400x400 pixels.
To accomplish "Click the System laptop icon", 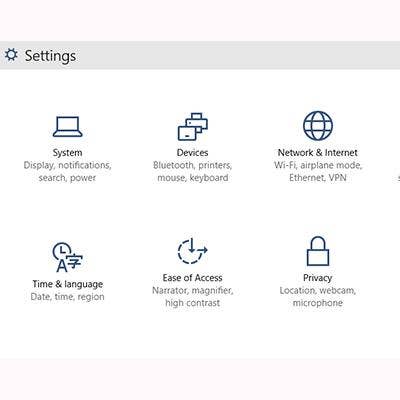I will pyautogui.click(x=67, y=127).
